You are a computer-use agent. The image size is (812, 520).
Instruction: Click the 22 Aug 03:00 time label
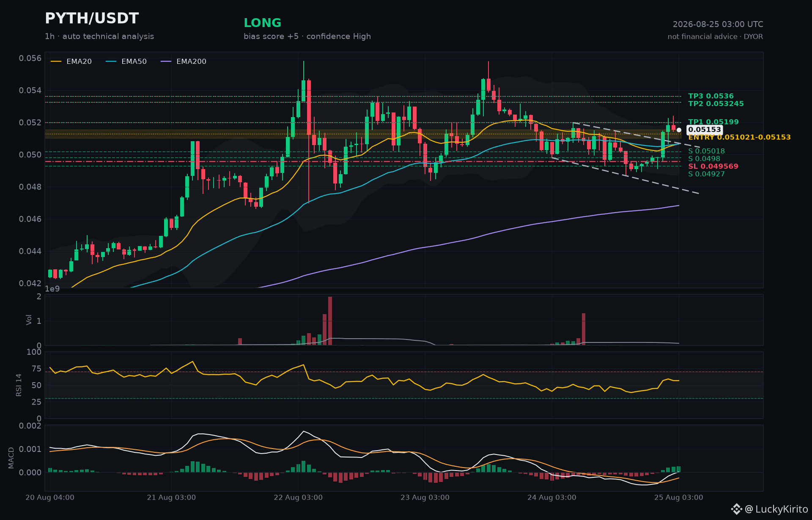click(298, 498)
